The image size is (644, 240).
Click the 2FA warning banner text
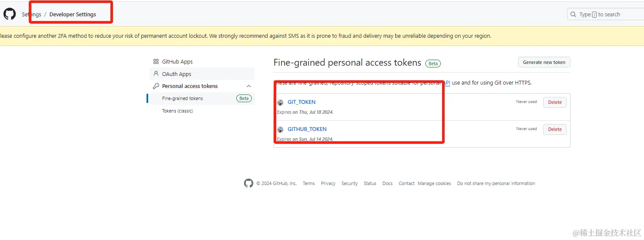[246, 36]
